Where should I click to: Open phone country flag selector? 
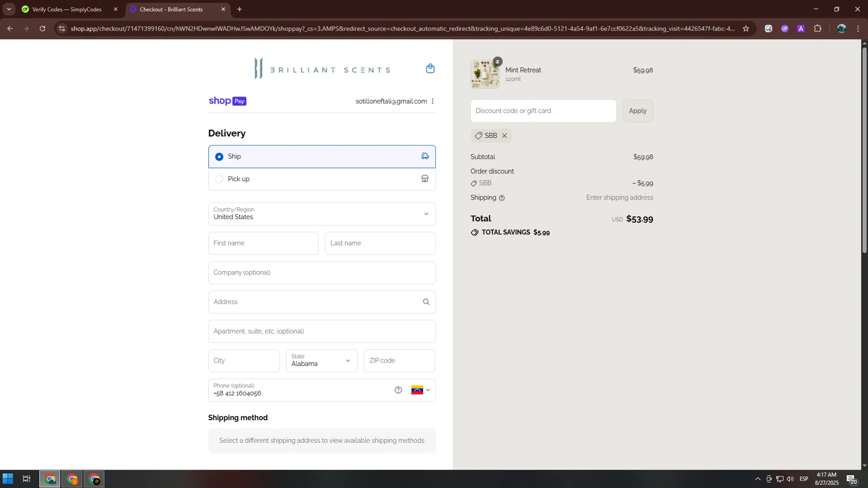point(421,390)
